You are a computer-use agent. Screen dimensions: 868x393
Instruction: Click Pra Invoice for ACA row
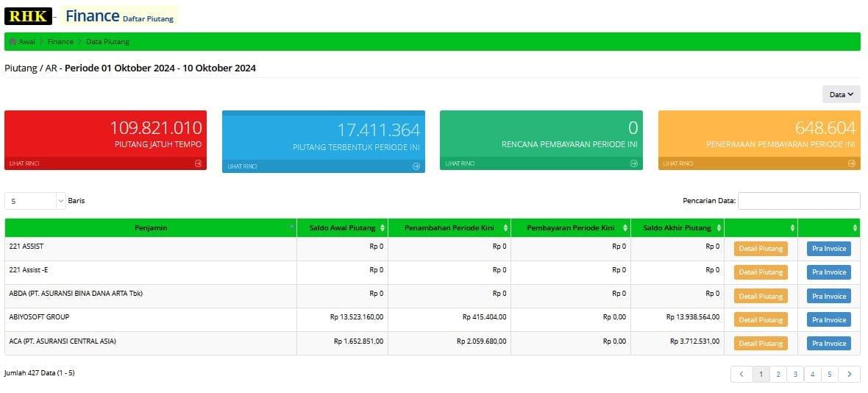828,344
